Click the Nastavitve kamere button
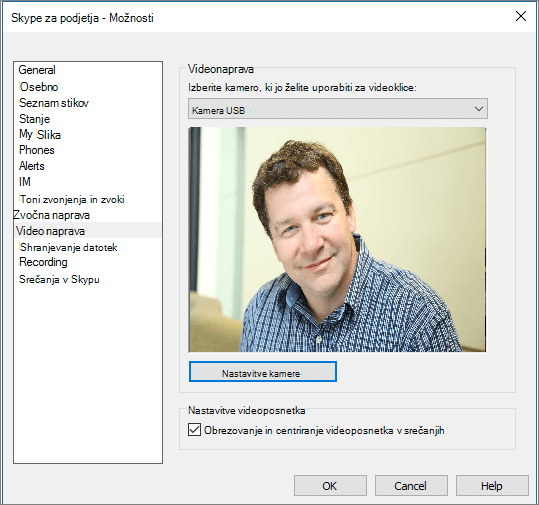 [x=263, y=372]
